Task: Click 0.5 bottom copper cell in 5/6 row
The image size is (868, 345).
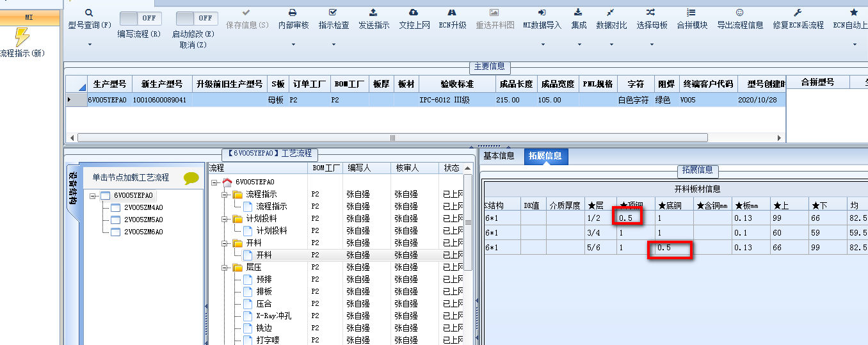Action: [x=675, y=248]
